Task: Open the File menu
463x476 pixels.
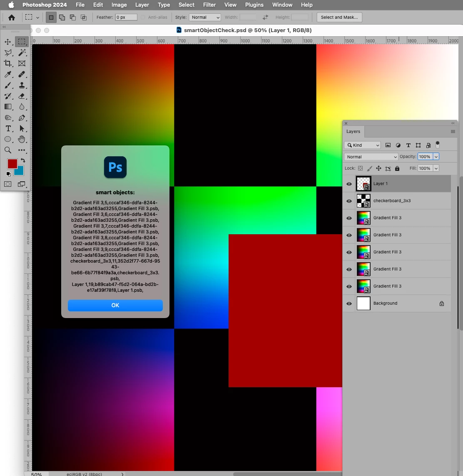Action: click(80, 5)
